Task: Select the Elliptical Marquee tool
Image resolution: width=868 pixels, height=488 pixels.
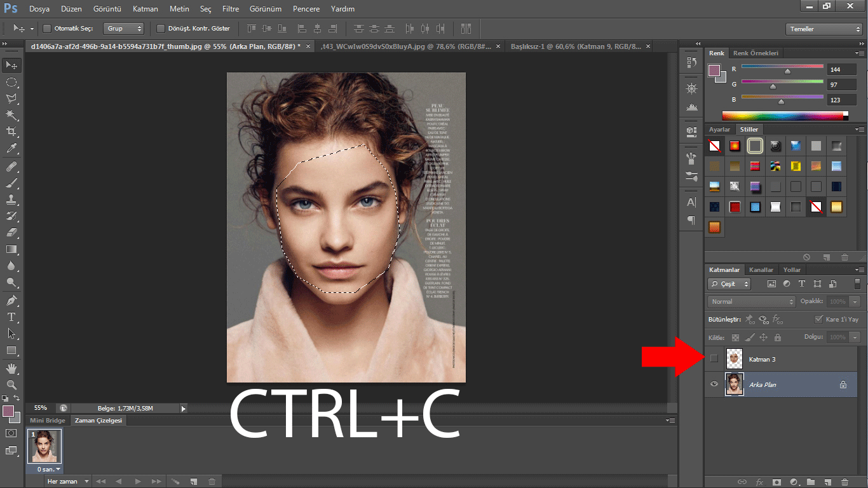Action: [11, 82]
